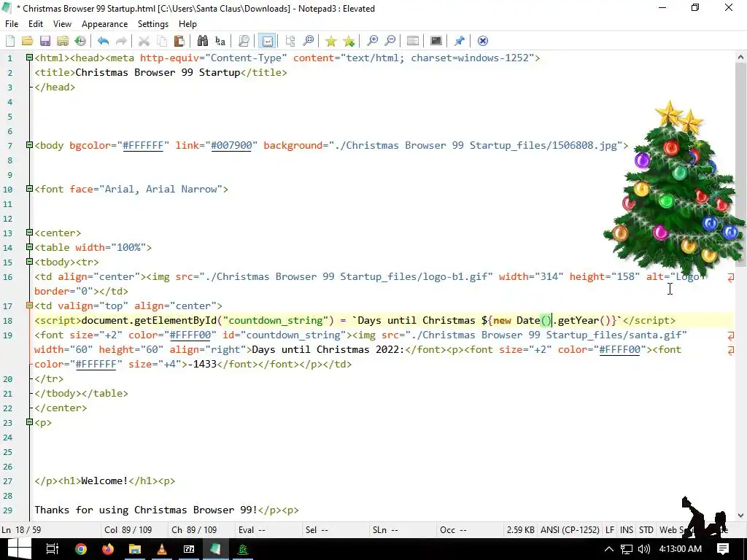The width and height of the screenshot is (747, 560).
Task: Save the file using the floppy icon
Action: (x=45, y=41)
